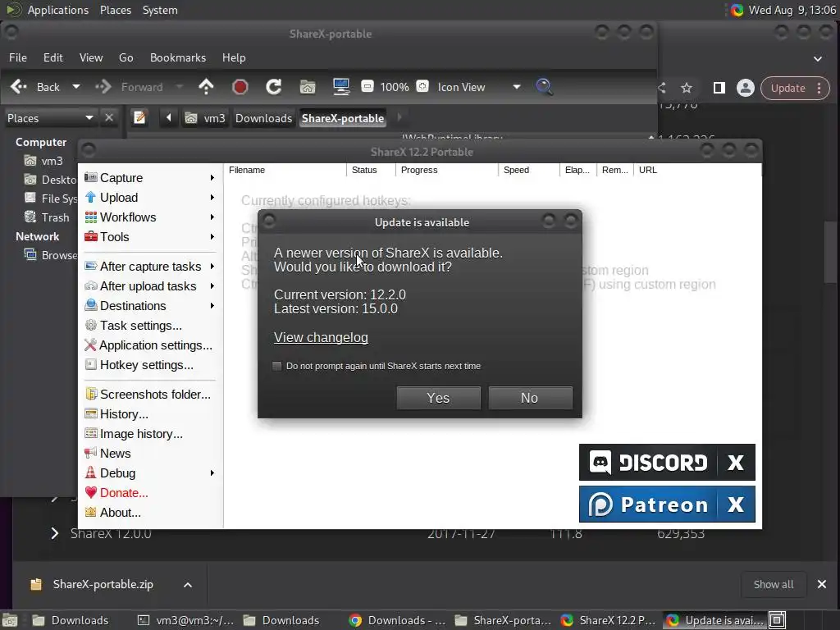Open the Discord banner
The image size is (840, 630).
pyautogui.click(x=648, y=463)
